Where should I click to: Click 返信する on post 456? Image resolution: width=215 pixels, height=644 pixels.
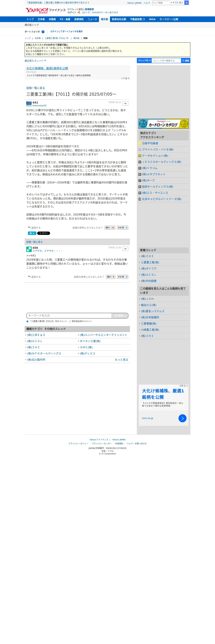(x=36, y=277)
